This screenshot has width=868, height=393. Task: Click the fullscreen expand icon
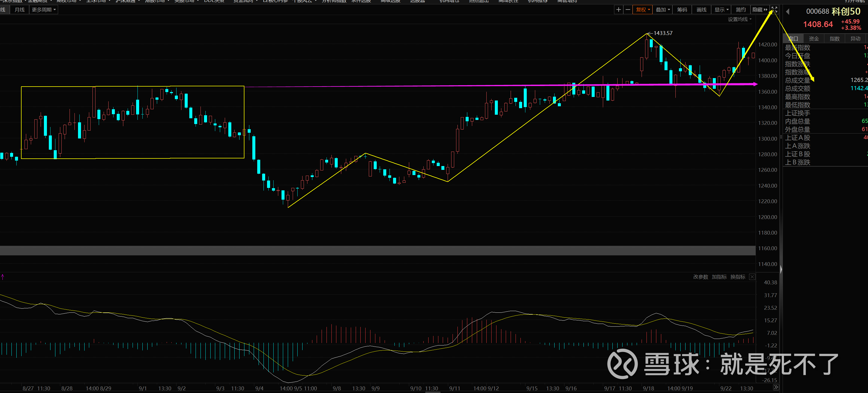click(x=774, y=10)
